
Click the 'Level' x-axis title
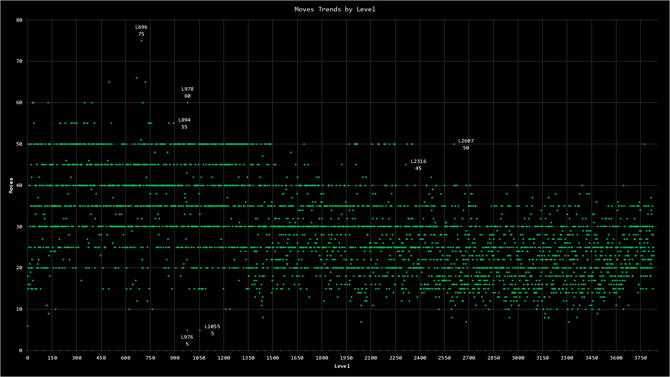[342, 366]
